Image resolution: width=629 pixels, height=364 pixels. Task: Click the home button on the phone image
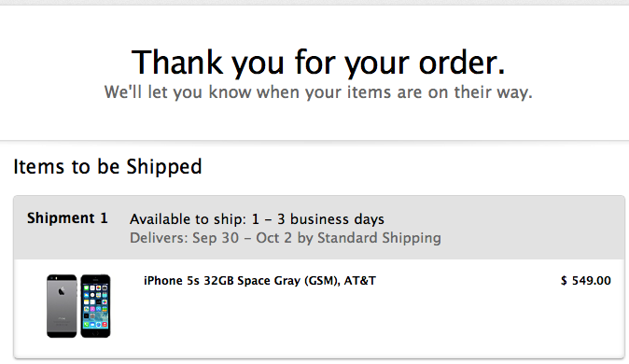pyautogui.click(x=95, y=333)
